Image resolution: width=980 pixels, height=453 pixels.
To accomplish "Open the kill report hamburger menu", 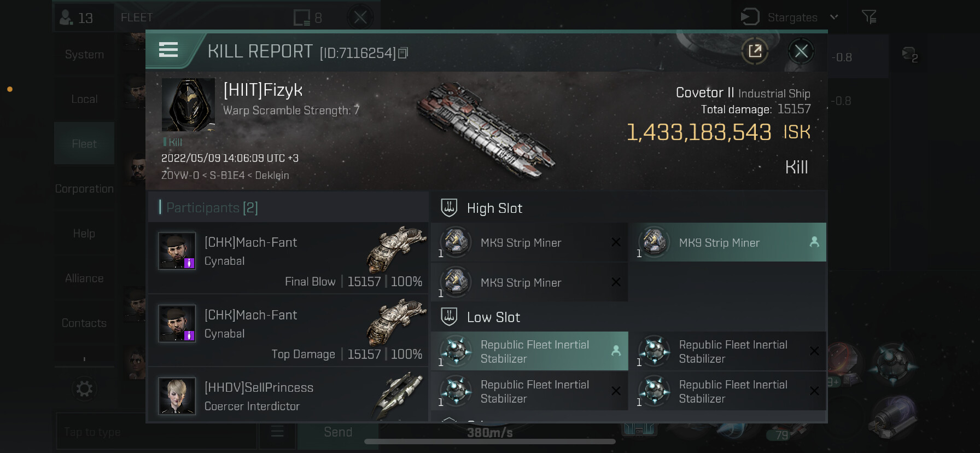I will 168,50.
